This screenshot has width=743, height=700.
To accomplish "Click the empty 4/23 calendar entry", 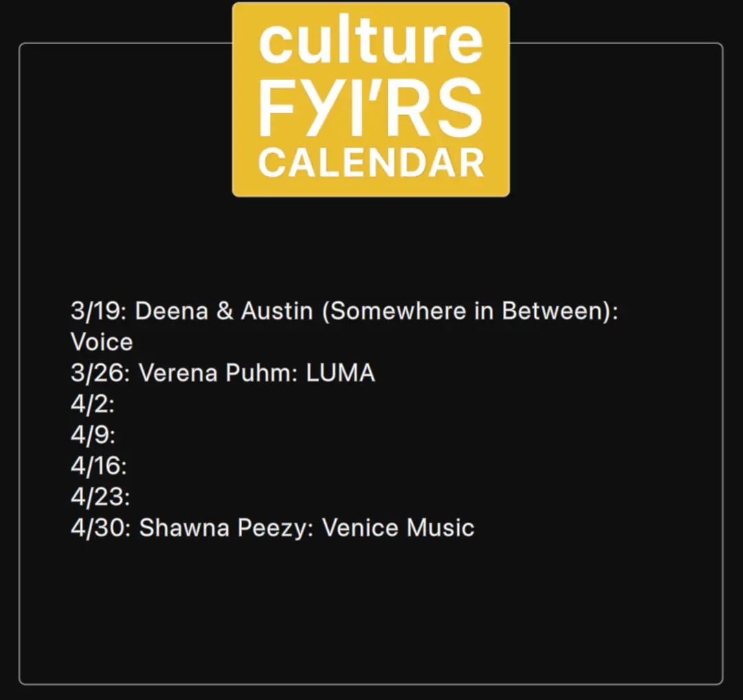I will coord(100,497).
